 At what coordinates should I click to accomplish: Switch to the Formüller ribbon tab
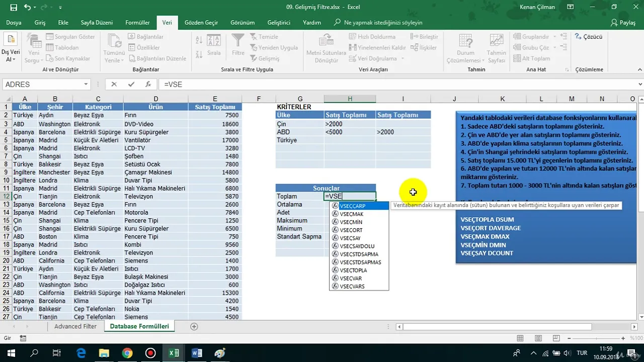coord(137,23)
